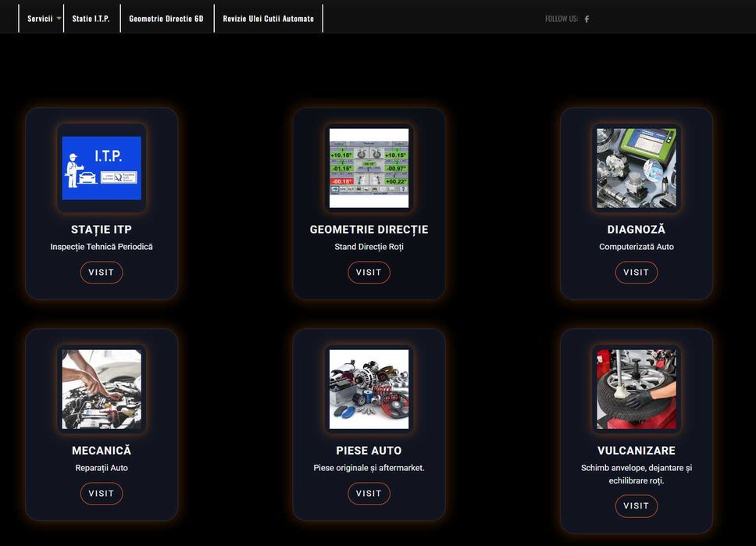This screenshot has width=756, height=546.
Task: Click VISIT under Mecanică
Action: point(102,494)
